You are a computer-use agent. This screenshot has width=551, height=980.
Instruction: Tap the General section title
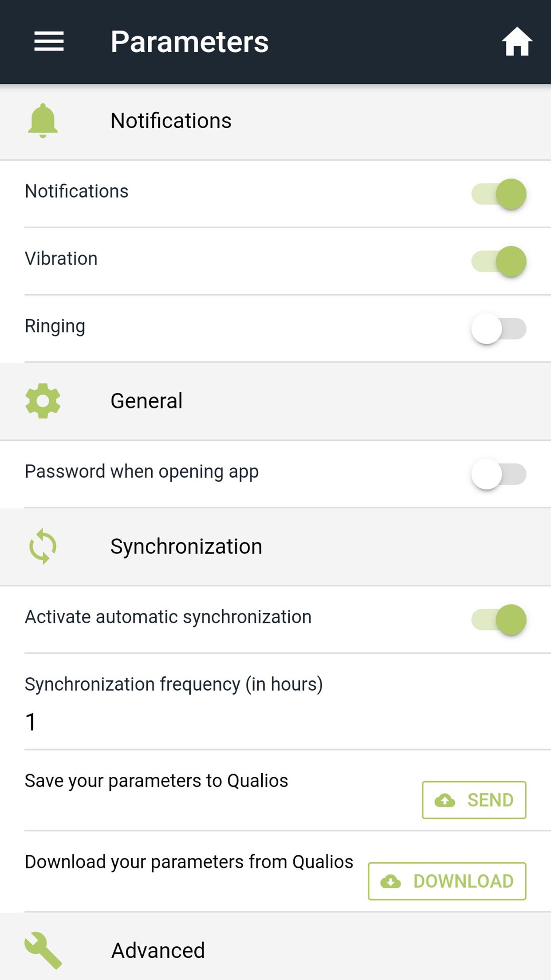[146, 401]
